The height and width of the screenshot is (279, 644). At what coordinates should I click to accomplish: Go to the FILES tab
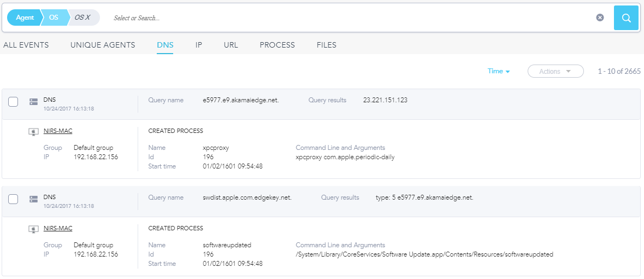pyautogui.click(x=327, y=45)
